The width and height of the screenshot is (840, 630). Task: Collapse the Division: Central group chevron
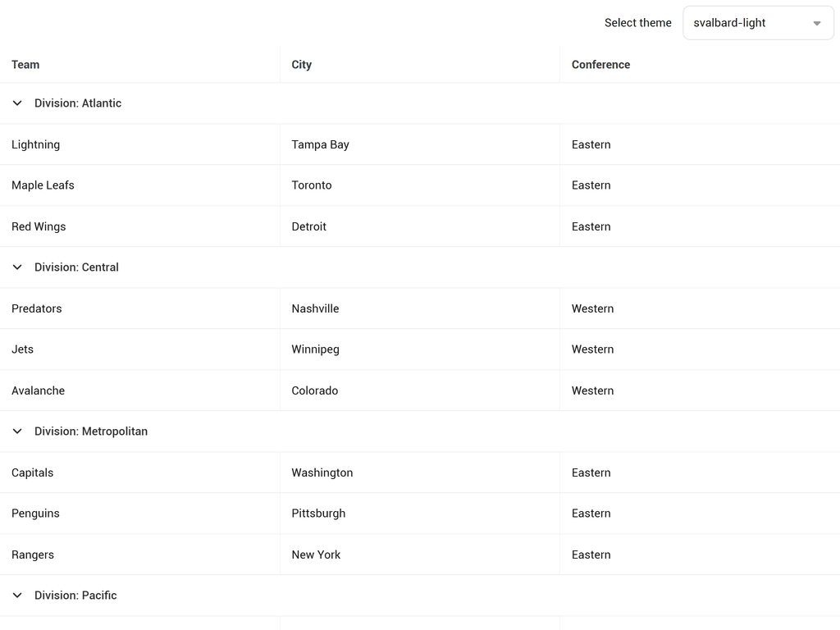[16, 267]
